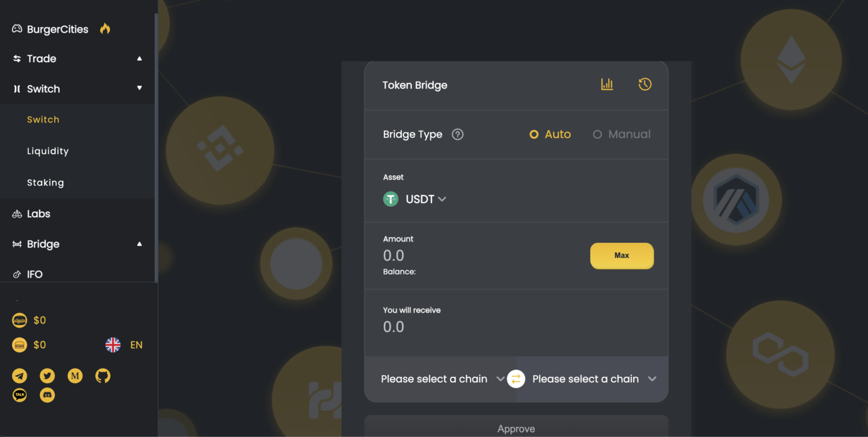Open the Discord social link
Screen dimensions: 868x437
point(47,396)
